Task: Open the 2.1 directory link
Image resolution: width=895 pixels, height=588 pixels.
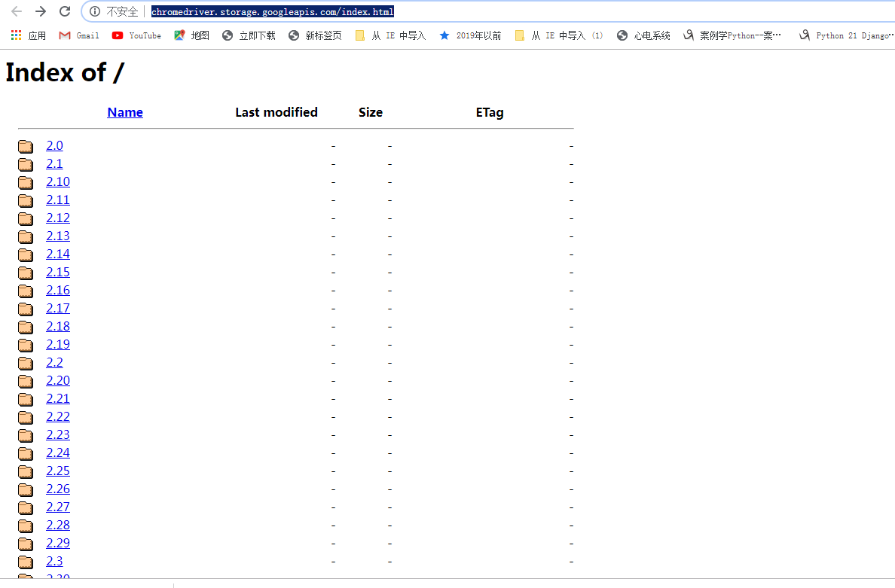Action: tap(54, 163)
